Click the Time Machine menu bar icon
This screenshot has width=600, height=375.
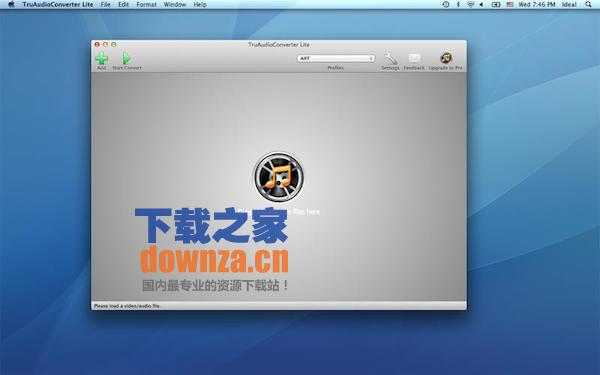tap(446, 5)
